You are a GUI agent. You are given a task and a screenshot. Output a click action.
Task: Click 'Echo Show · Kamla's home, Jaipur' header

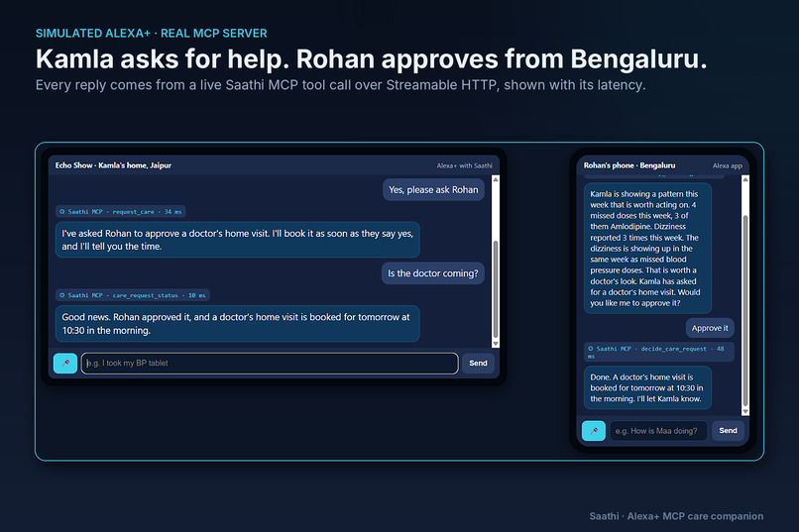[x=113, y=165]
